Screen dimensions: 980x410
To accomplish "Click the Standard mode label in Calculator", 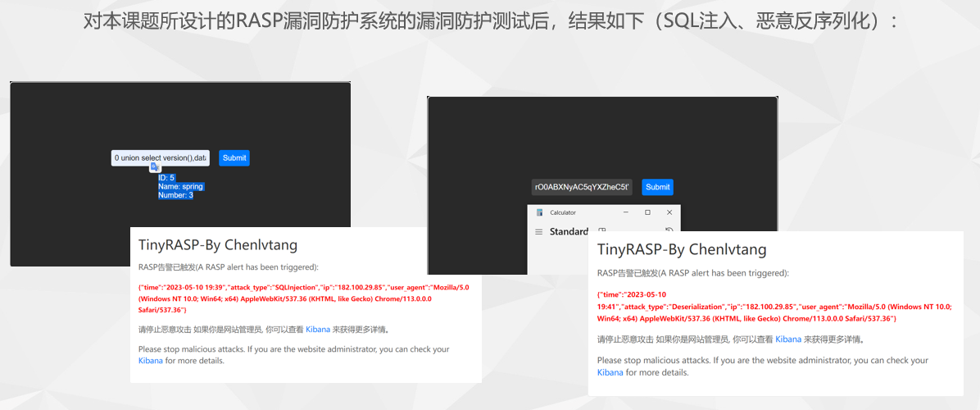I will click(x=568, y=232).
